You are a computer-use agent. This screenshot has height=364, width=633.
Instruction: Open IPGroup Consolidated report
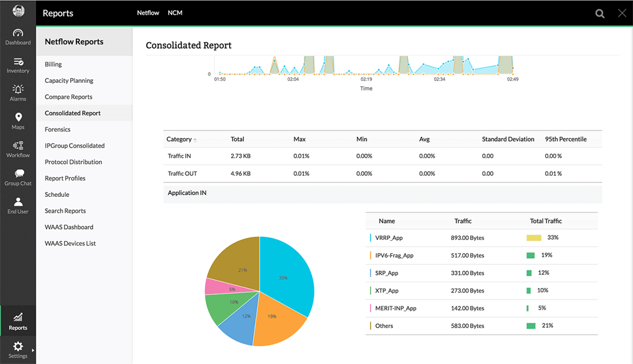(75, 146)
